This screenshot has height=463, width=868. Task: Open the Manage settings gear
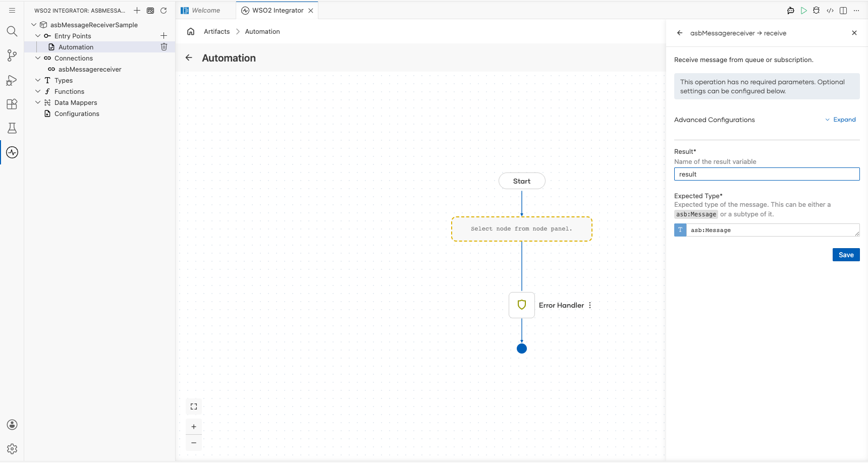pos(12,449)
